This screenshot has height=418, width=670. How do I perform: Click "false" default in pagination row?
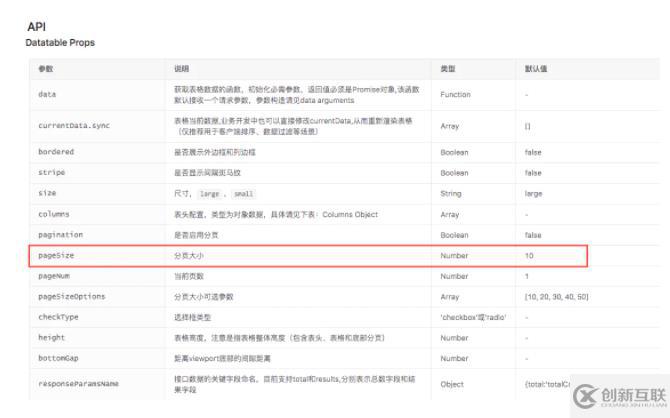(533, 235)
